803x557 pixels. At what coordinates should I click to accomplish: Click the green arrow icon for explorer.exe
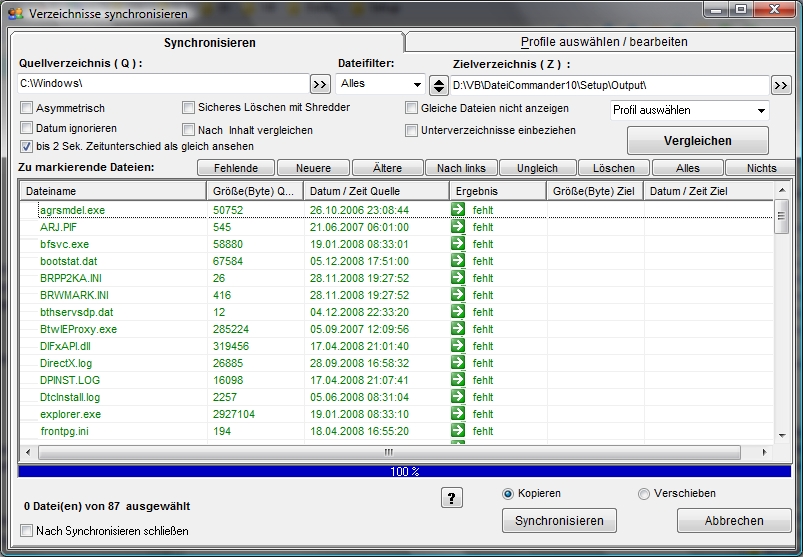coord(458,414)
